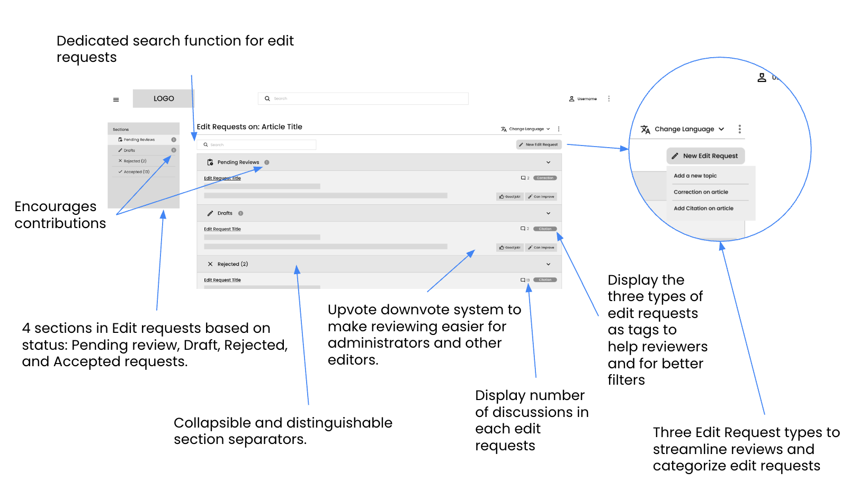The width and height of the screenshot is (868, 499).
Task: Click the Good job! thumbs-up under Pending Reviews
Action: click(510, 197)
